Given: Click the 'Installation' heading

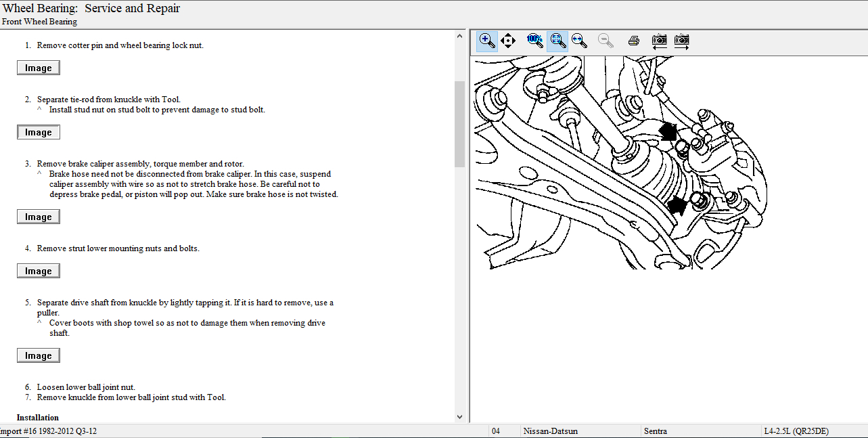Looking at the screenshot, I should point(38,418).
